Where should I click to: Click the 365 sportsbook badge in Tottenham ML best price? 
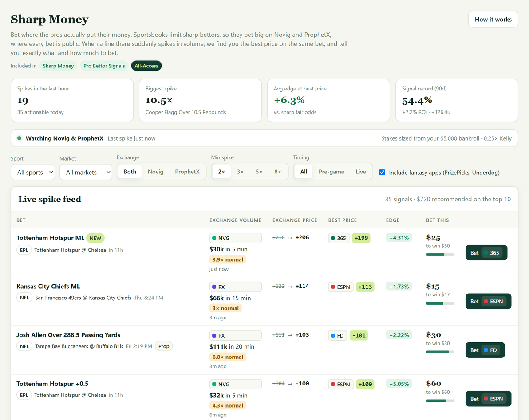pyautogui.click(x=339, y=238)
